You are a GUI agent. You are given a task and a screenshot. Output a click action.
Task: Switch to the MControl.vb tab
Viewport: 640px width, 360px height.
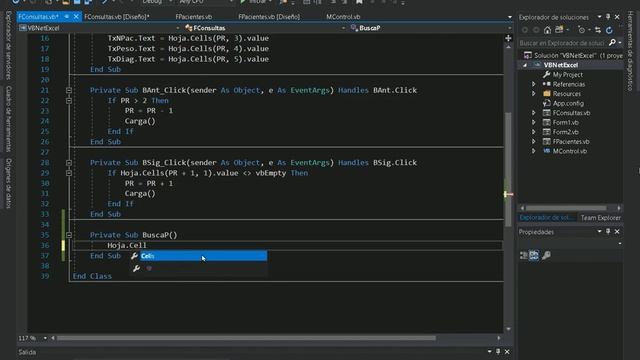click(343, 17)
